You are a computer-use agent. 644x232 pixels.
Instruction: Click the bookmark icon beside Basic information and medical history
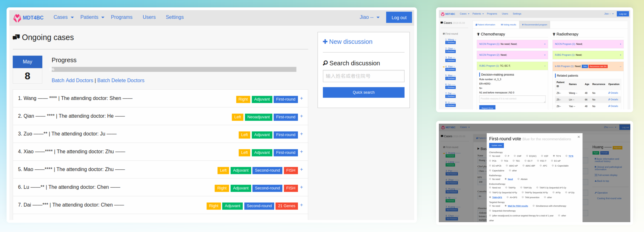tap(595, 159)
